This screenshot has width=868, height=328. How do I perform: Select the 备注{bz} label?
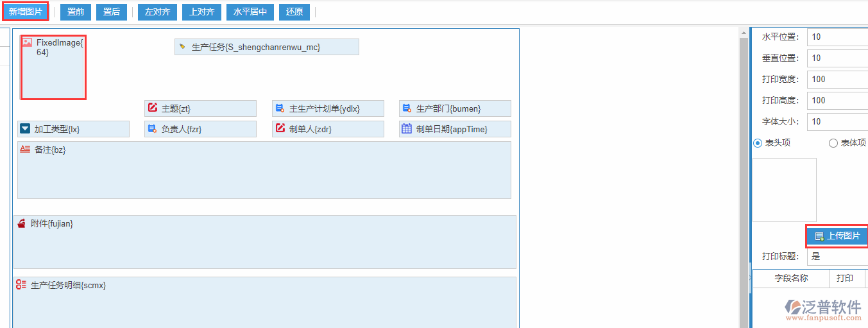point(50,150)
